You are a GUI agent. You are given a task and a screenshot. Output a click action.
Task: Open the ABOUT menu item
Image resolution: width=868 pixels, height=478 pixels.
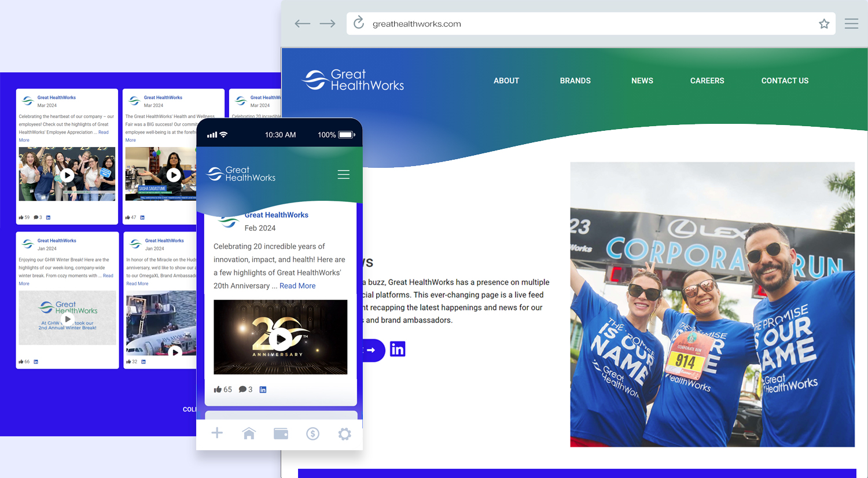(x=506, y=81)
